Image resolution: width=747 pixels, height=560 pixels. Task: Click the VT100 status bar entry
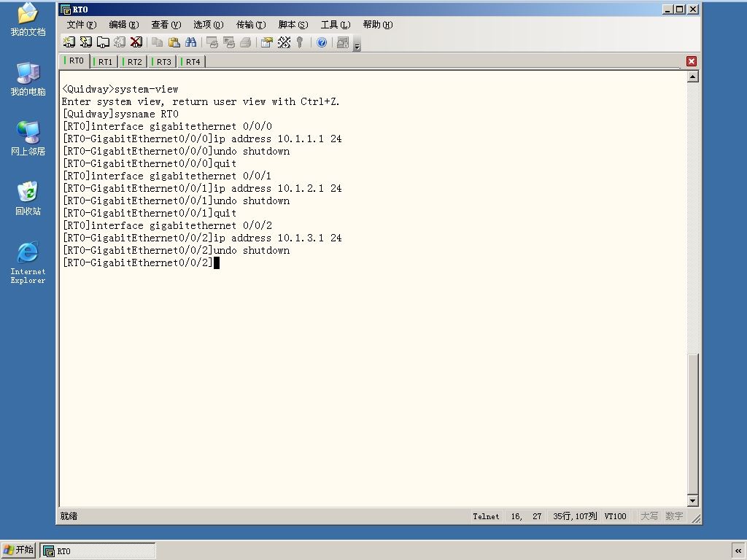[615, 516]
